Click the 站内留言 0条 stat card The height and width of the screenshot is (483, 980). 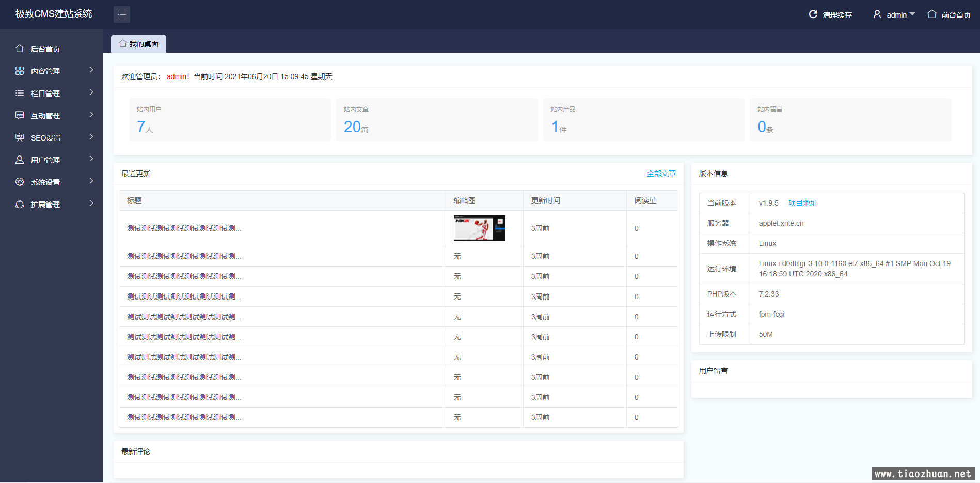point(850,119)
